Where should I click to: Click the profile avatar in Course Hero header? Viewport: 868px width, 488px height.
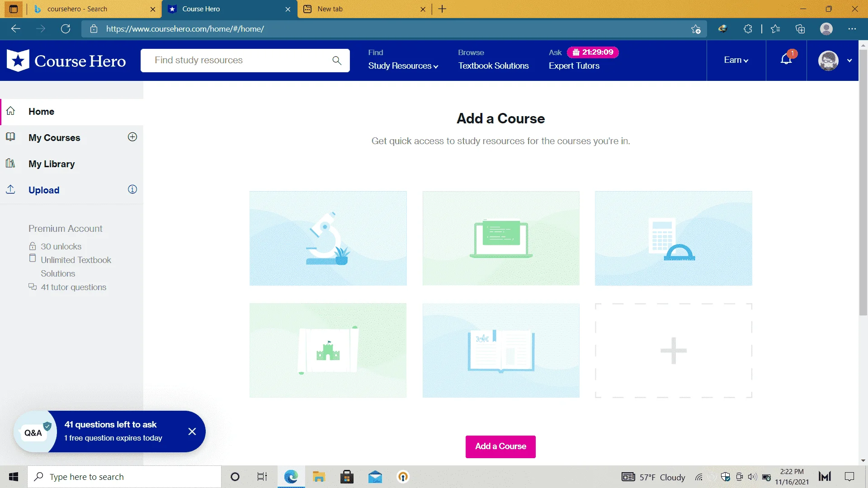828,61
